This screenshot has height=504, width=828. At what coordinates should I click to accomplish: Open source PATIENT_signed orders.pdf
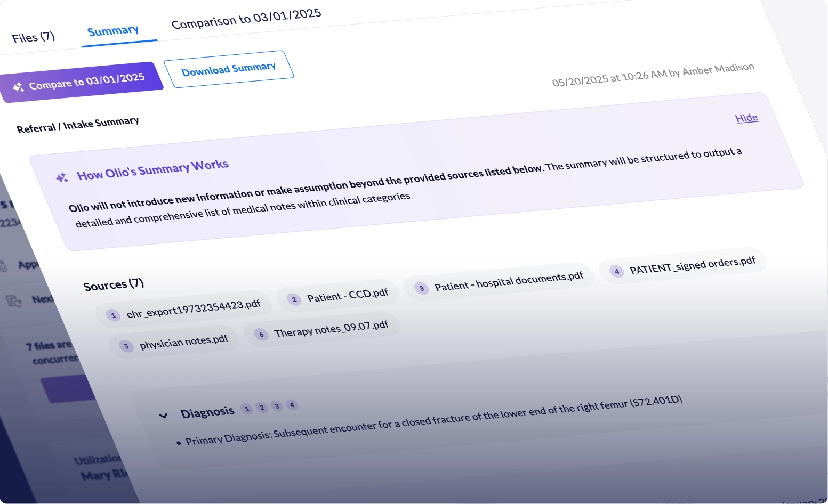(683, 265)
